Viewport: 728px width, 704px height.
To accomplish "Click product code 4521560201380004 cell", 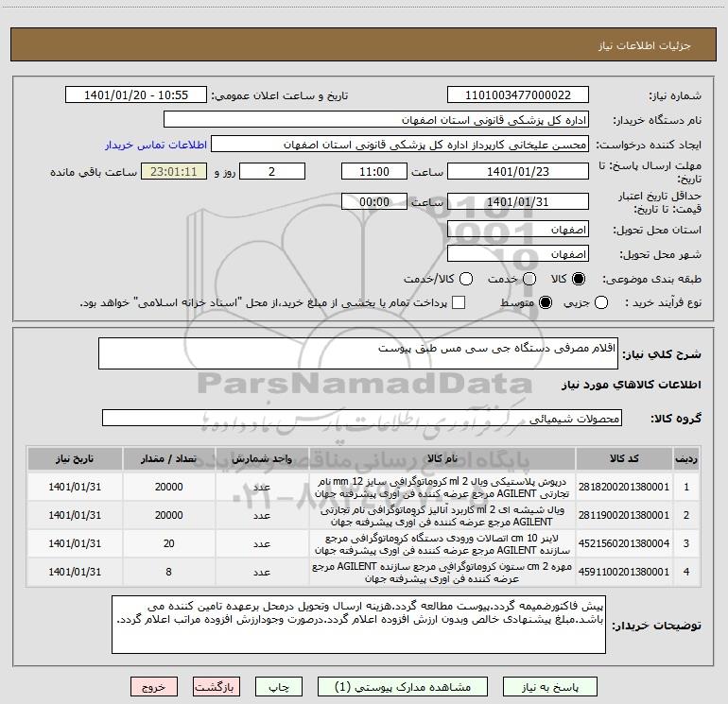I will click(624, 543).
